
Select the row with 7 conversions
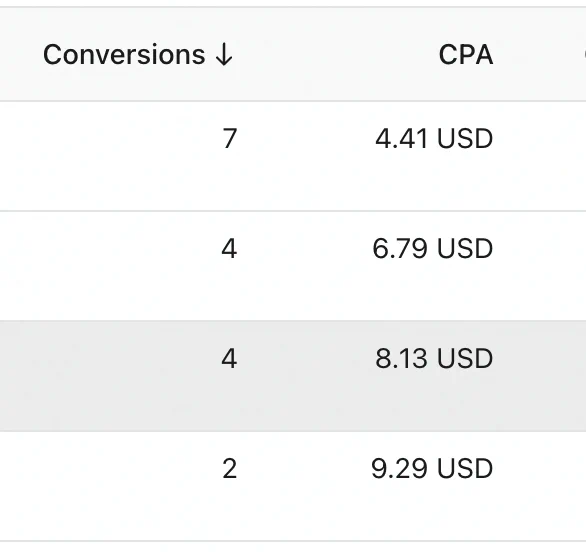(x=293, y=156)
